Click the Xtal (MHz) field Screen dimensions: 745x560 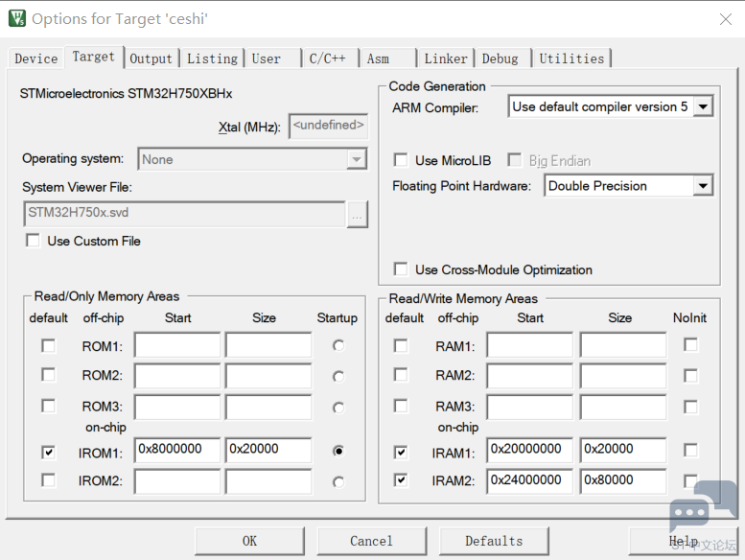328,126
